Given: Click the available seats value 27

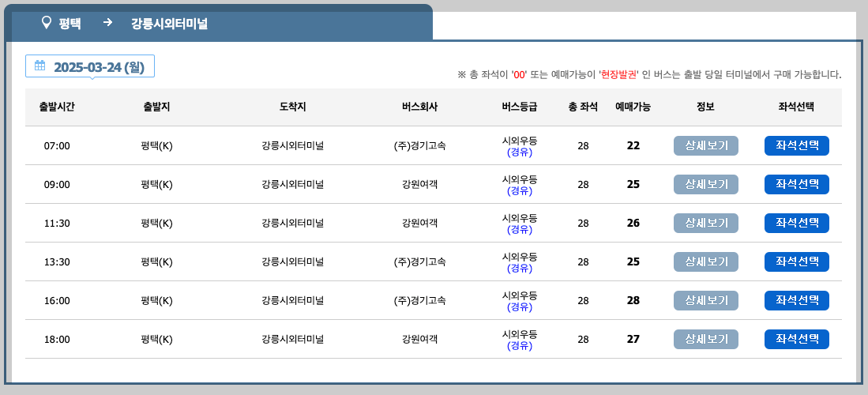Looking at the screenshot, I should click(x=633, y=340).
